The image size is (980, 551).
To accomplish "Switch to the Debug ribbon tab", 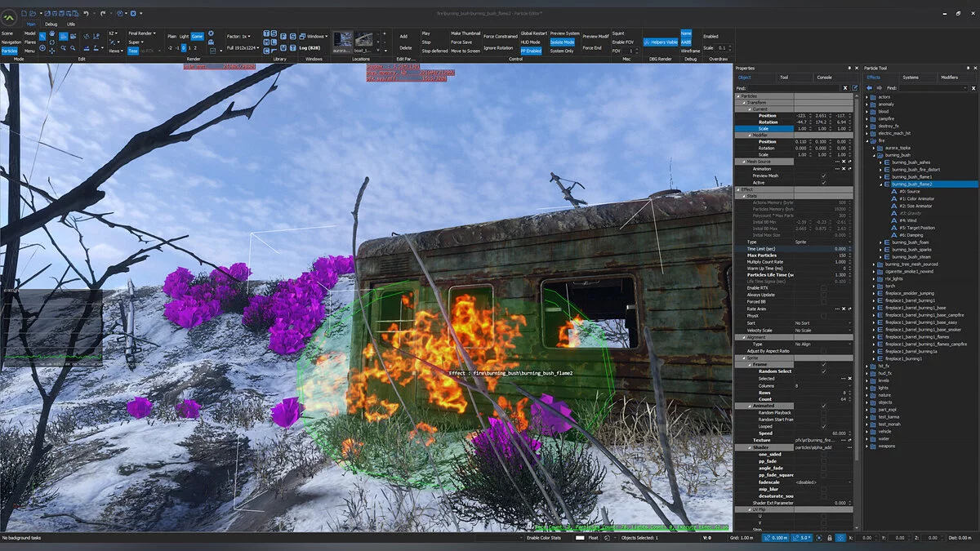I will coord(51,24).
